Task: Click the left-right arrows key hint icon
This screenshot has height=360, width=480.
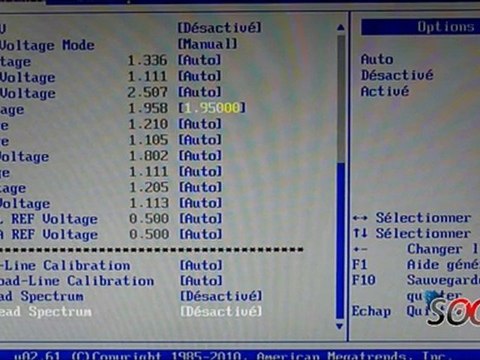Action: [x=360, y=218]
